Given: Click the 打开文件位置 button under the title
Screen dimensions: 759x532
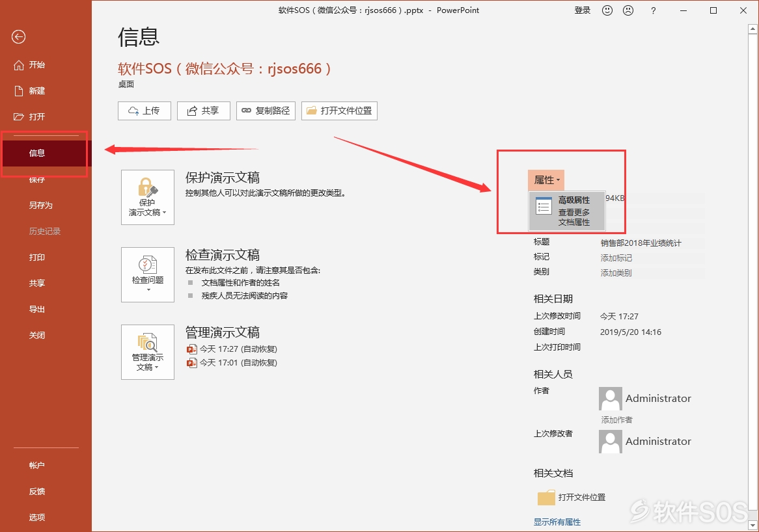Looking at the screenshot, I should pyautogui.click(x=339, y=111).
